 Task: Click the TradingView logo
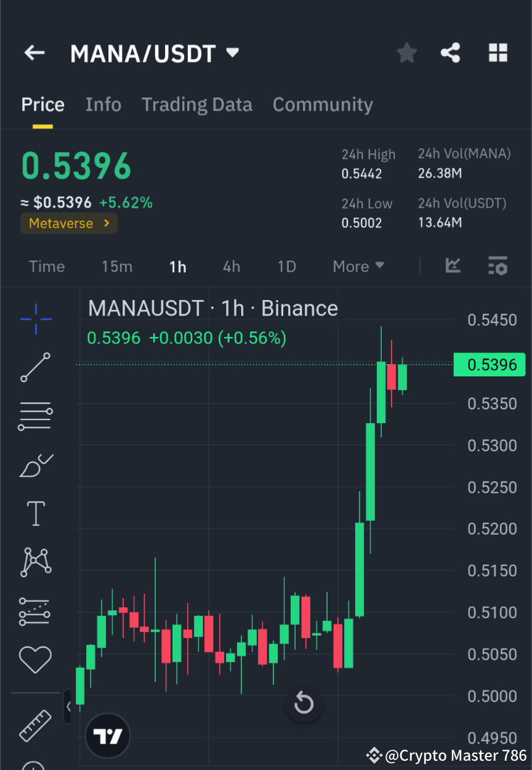tap(108, 736)
